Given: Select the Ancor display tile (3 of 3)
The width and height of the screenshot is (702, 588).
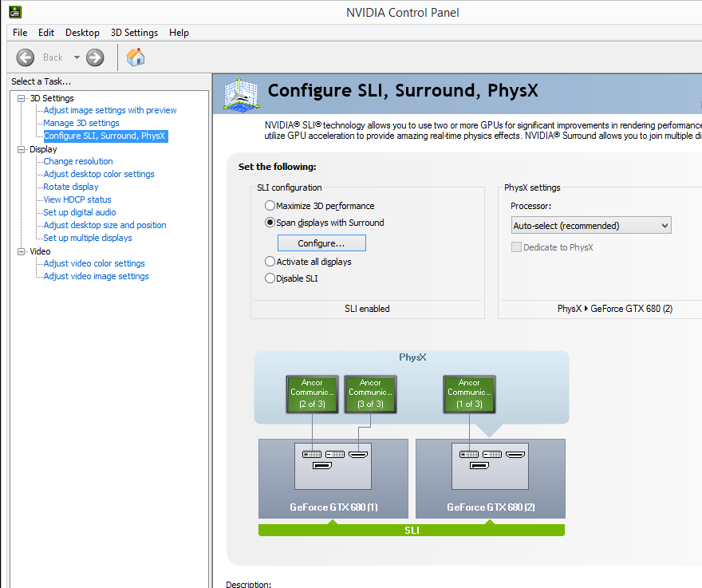Looking at the screenshot, I should tap(370, 393).
